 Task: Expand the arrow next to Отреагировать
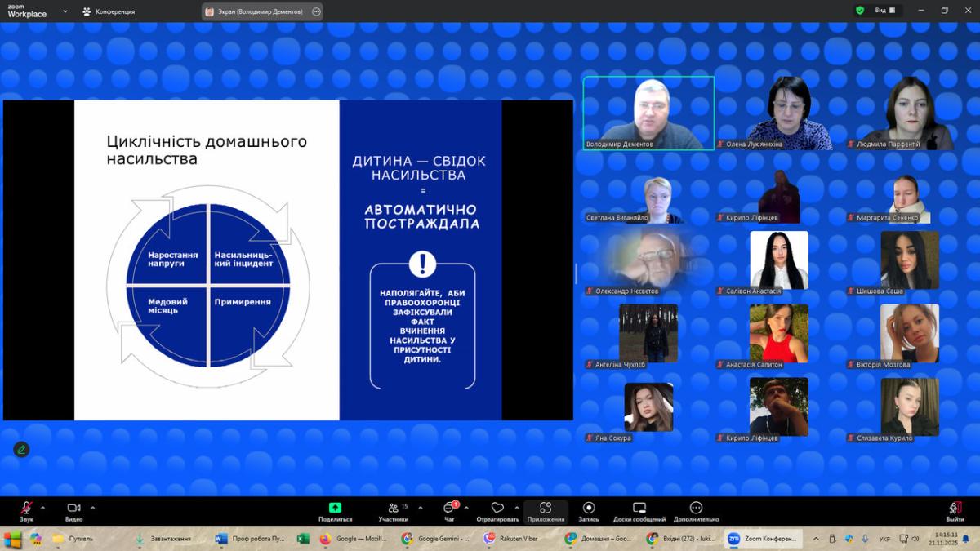(x=517, y=507)
